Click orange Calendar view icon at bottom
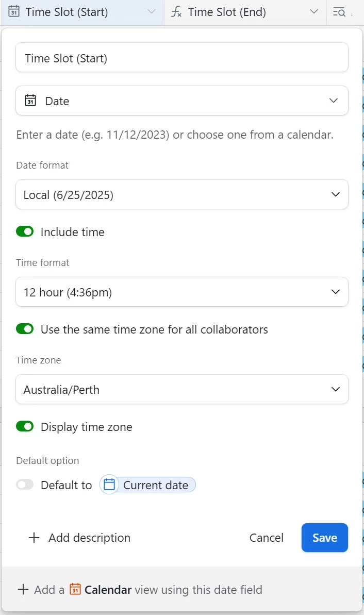This screenshot has width=364, height=615. point(75,589)
